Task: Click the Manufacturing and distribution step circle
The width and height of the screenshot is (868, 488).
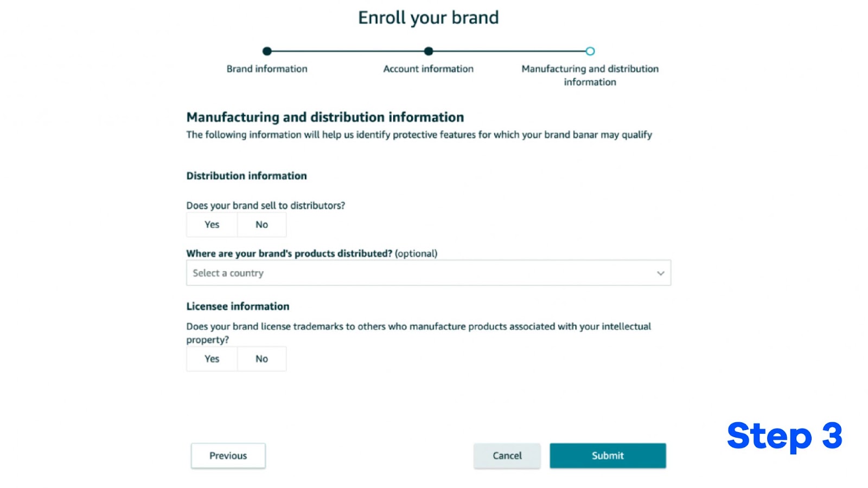Action: (x=590, y=51)
